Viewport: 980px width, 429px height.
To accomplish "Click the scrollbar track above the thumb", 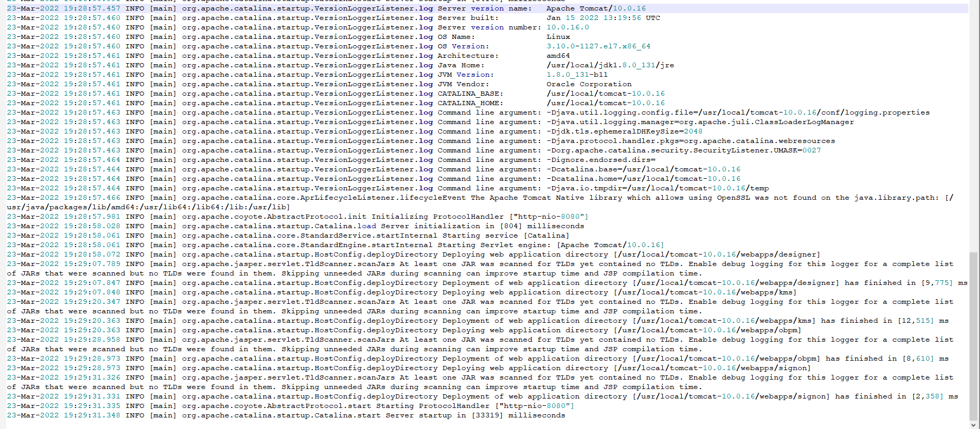I will [x=974, y=126].
